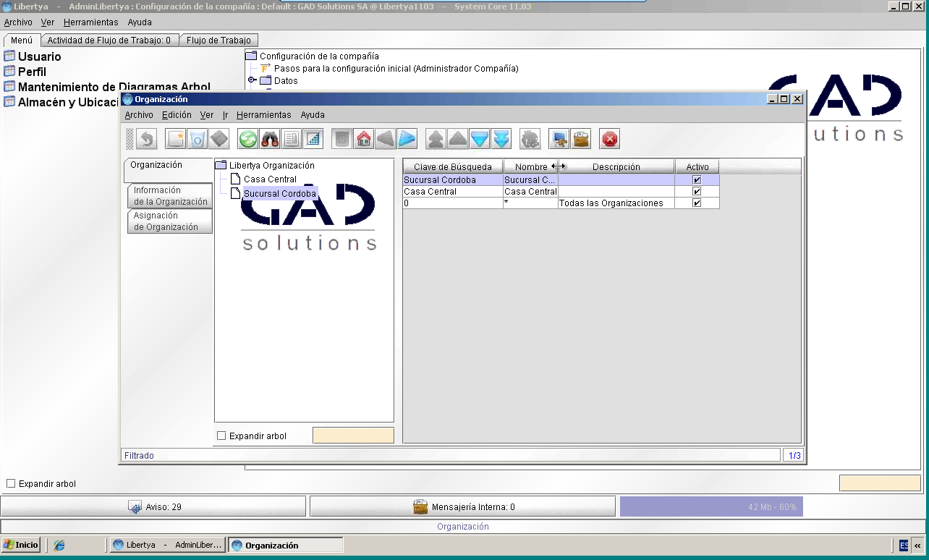Create a new record with toolbar icon
929x560 pixels.
(x=176, y=139)
